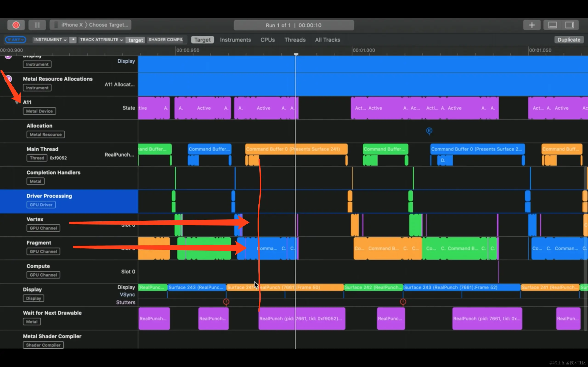Screen dimensions: 588x367
Task: Click the asterisk wildcard filter token
Action: [73, 39]
